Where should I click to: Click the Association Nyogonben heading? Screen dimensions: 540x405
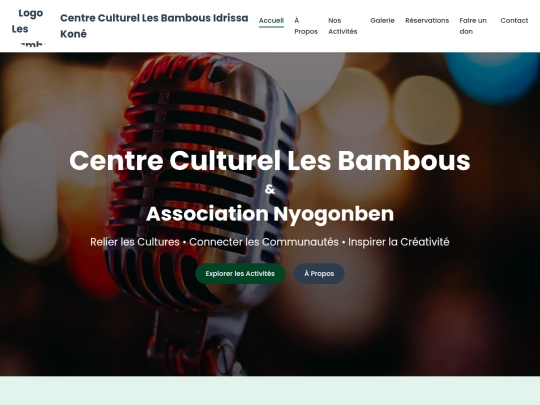click(x=270, y=214)
